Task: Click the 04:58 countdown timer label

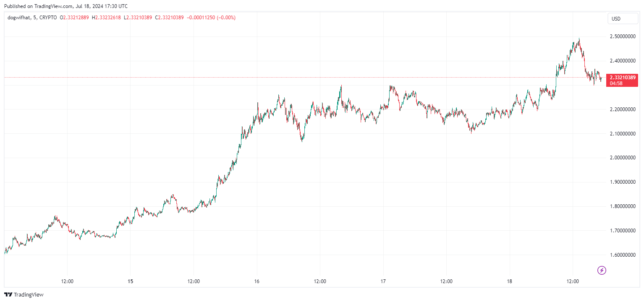Action: coord(616,83)
